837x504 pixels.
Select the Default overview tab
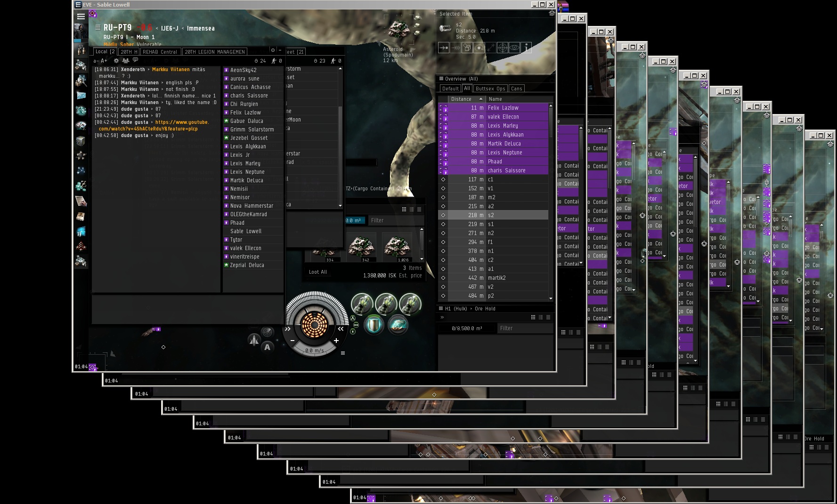(450, 89)
